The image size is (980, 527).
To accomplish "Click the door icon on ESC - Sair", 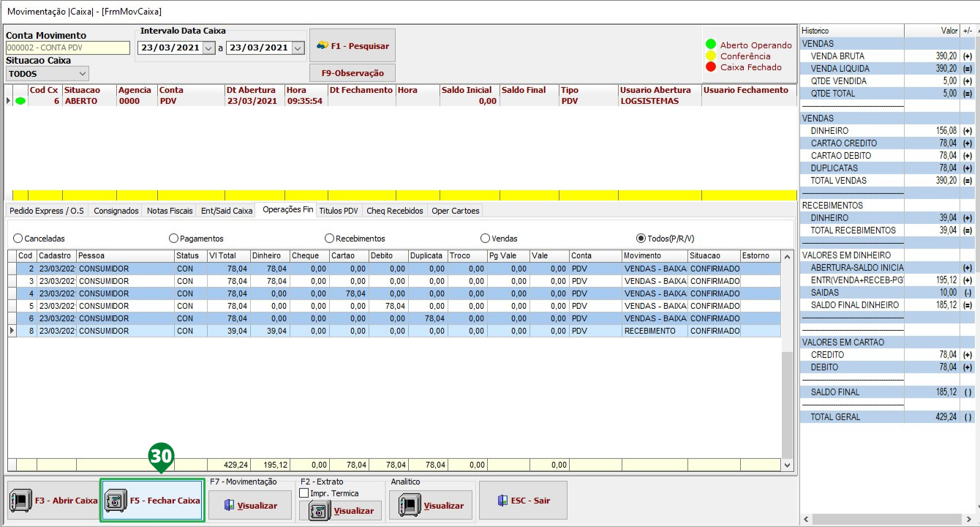I will tap(502, 501).
